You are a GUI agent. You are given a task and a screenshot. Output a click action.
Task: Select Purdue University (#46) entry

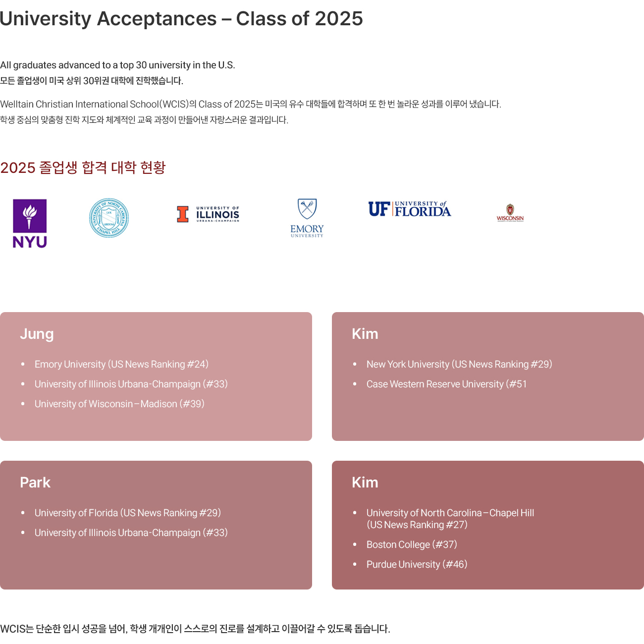coord(417,564)
